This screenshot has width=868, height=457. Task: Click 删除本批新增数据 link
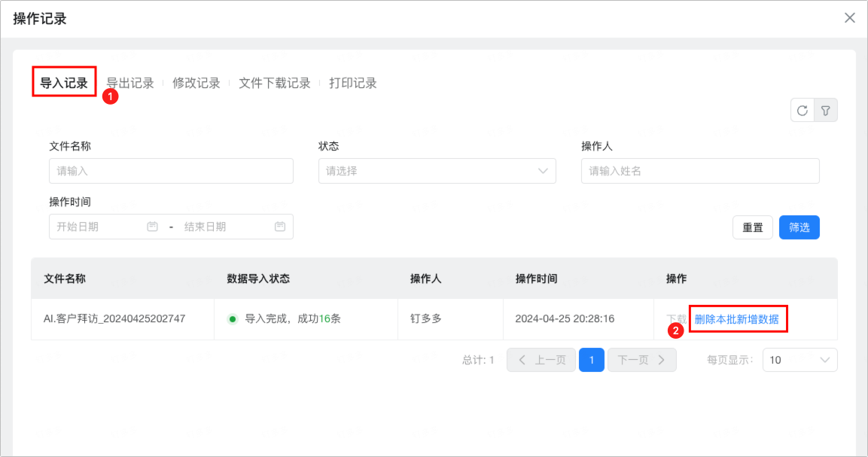pos(737,319)
